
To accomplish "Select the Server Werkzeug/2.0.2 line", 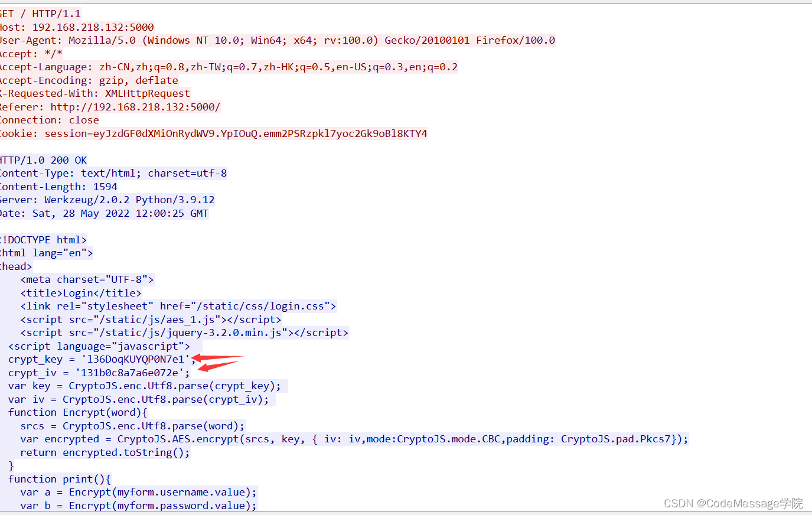I will pyautogui.click(x=107, y=200).
